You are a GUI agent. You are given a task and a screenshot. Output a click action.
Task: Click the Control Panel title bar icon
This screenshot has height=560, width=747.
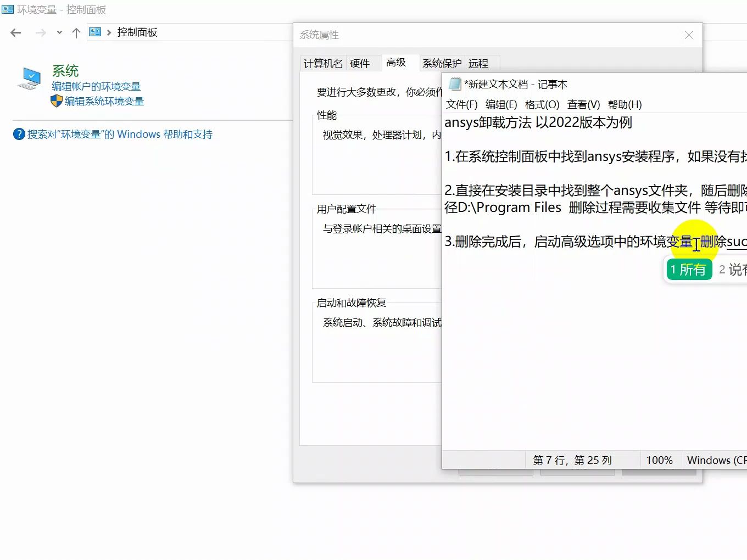click(8, 9)
